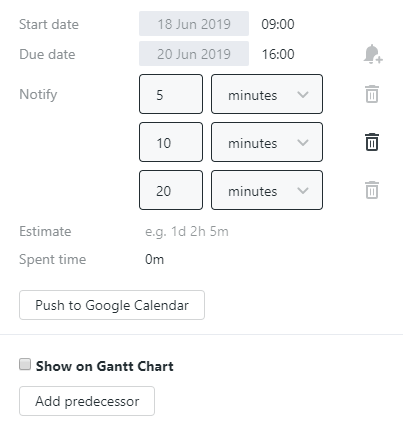
Task: Open units dropdown for 5 minutes reminder
Action: (267, 94)
